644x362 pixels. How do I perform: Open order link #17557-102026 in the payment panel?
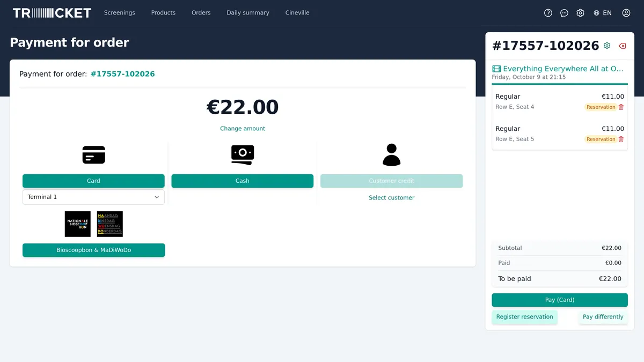click(123, 74)
